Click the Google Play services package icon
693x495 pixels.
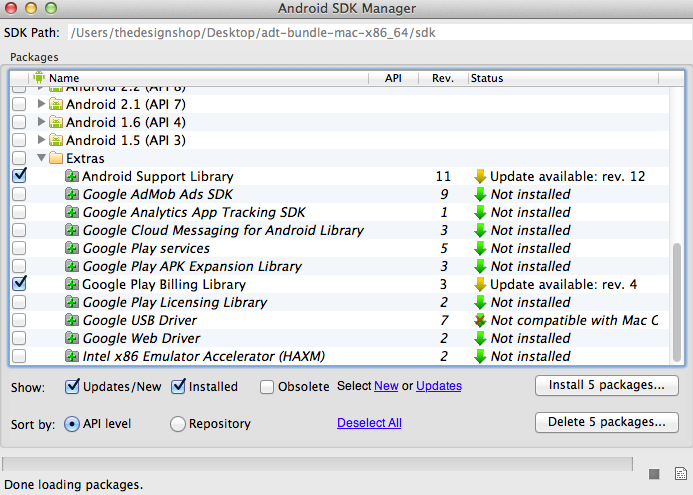pyautogui.click(x=72, y=248)
